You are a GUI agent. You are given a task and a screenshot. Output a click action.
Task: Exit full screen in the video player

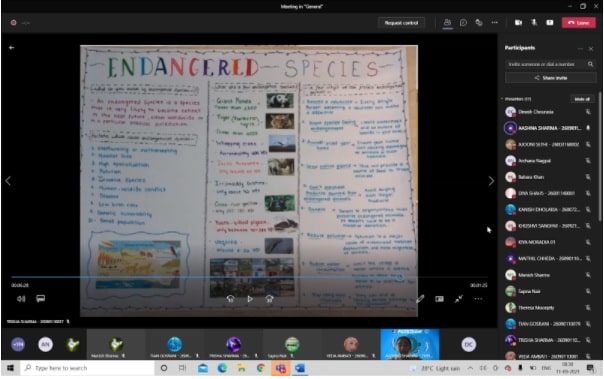459,299
